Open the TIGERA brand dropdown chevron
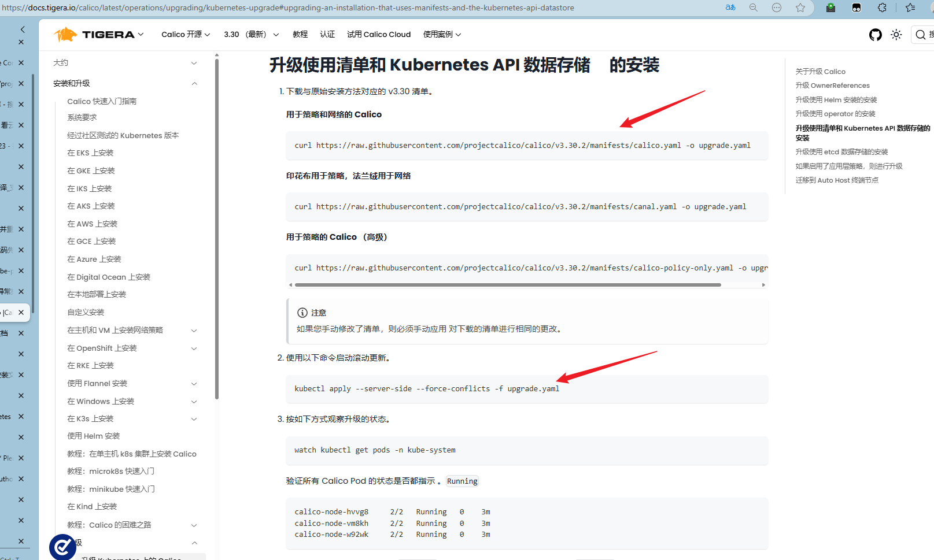 141,35
